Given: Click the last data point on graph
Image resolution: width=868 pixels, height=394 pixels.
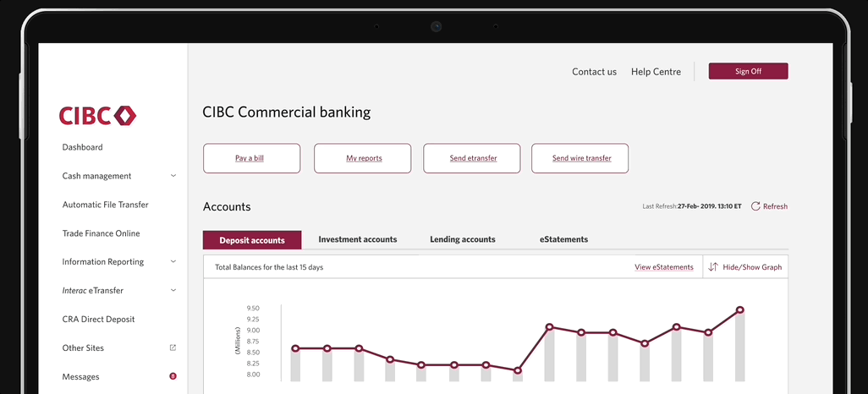Looking at the screenshot, I should [739, 310].
